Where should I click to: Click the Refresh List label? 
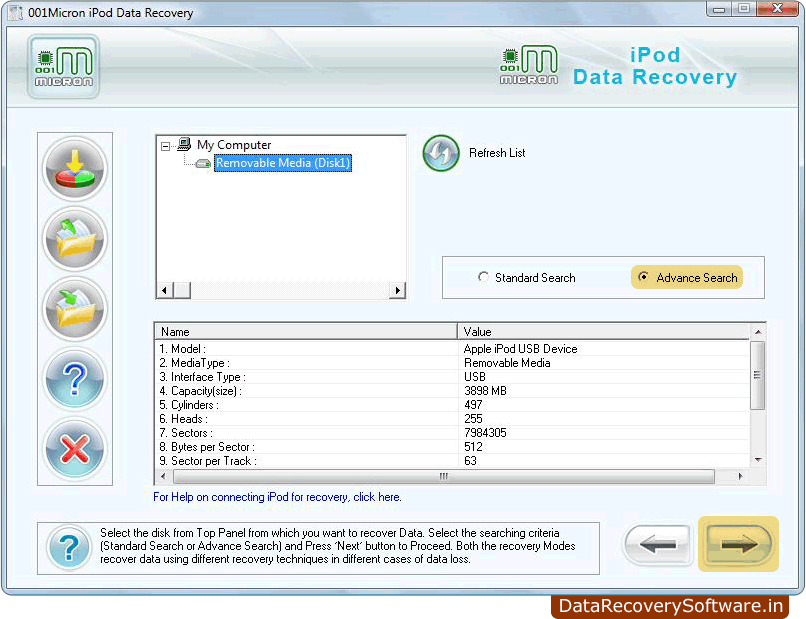[497, 153]
